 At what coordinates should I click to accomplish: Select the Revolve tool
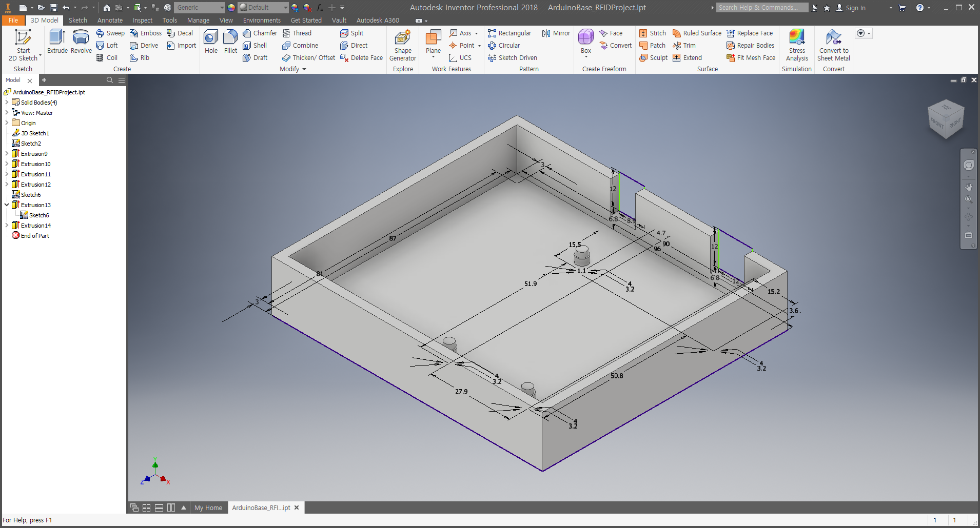tap(81, 41)
